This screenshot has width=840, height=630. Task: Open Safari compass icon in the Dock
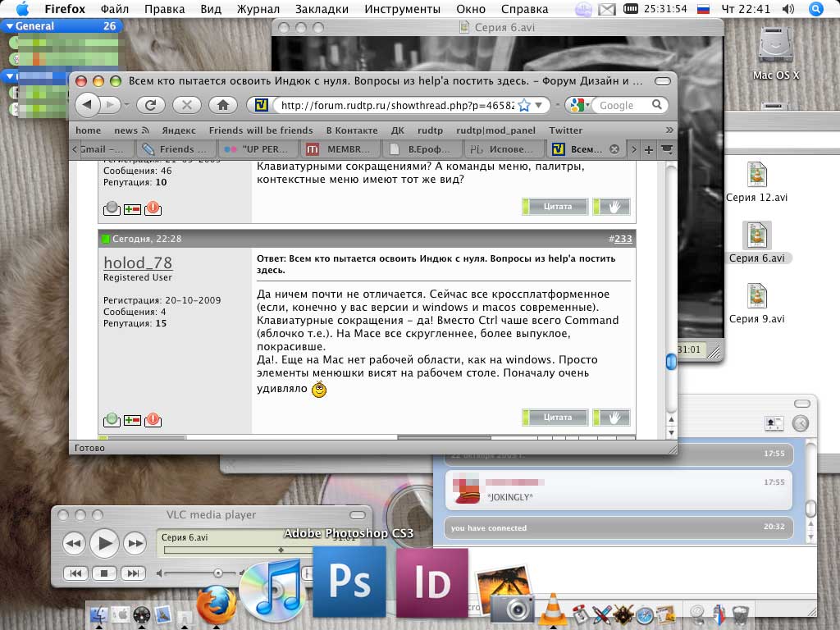pos(645,615)
